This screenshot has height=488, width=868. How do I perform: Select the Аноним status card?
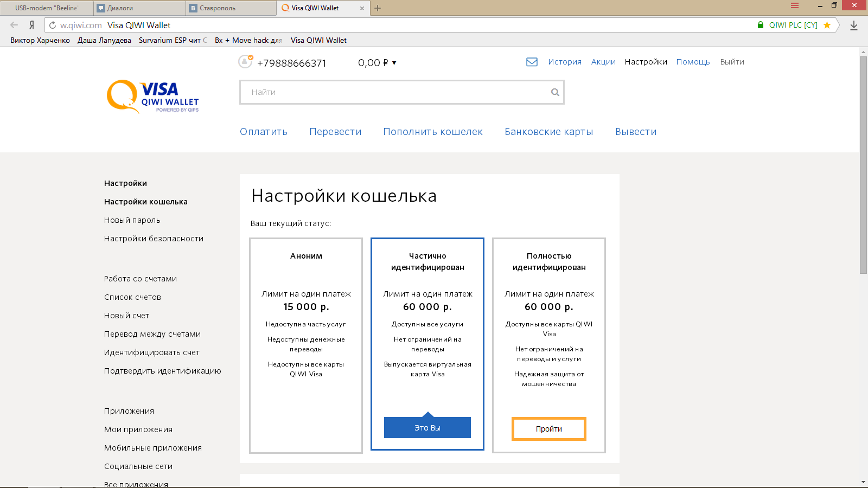pyautogui.click(x=306, y=345)
